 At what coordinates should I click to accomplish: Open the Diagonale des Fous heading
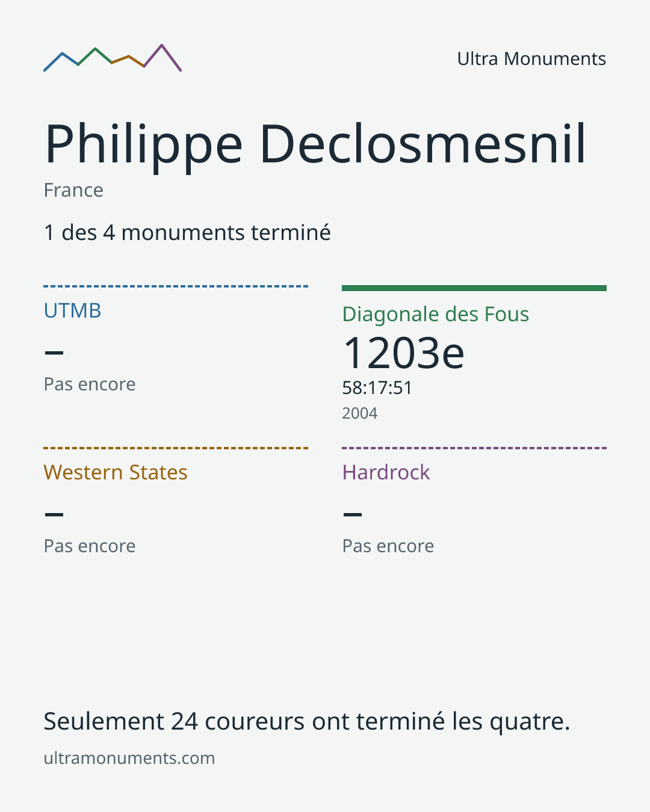point(436,315)
